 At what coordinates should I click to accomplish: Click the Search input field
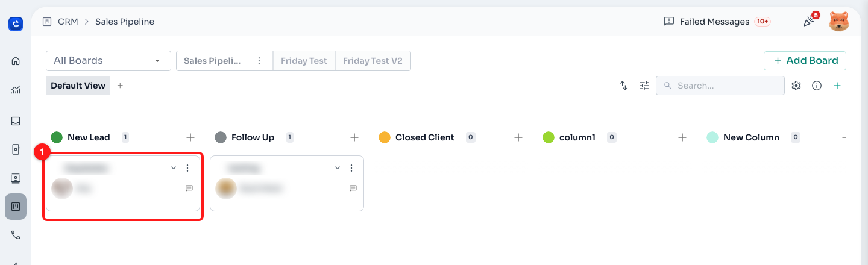coord(720,86)
